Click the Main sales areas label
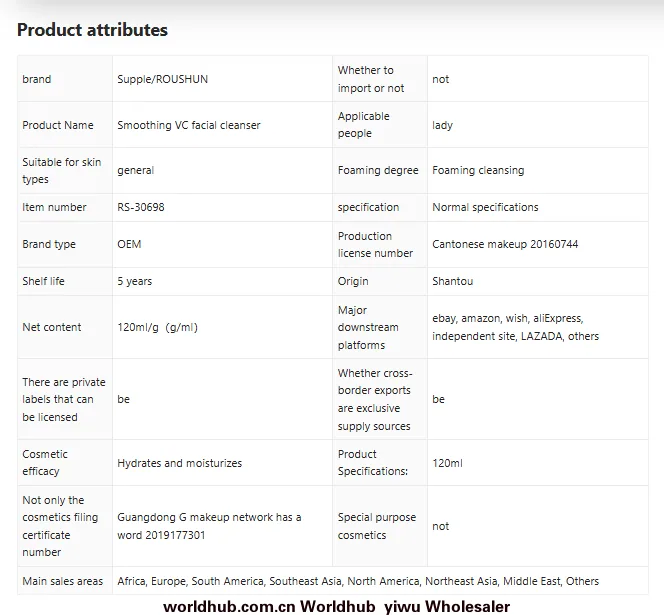The height and width of the screenshot is (615, 664). pyautogui.click(x=63, y=581)
